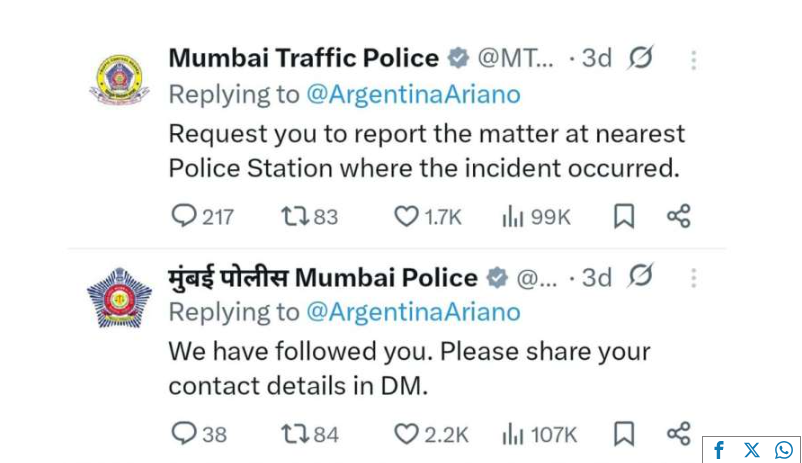Image resolution: width=802 pixels, height=463 pixels.
Task: Open @ArgentinaAriano link in Traffic Police reply
Action: 413,94
